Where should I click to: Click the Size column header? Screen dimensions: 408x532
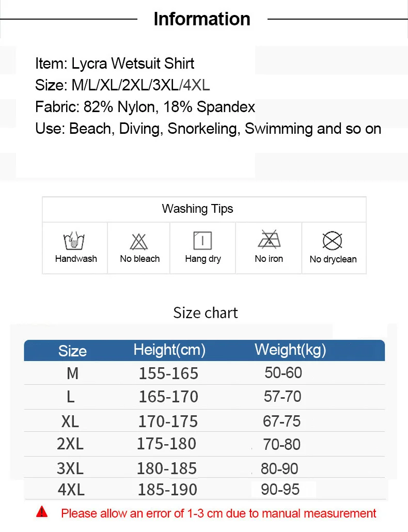coord(72,351)
